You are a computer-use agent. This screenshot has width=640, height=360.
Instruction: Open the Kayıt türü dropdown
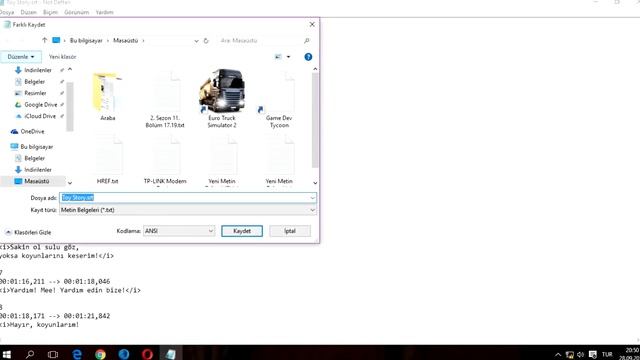pos(188,210)
